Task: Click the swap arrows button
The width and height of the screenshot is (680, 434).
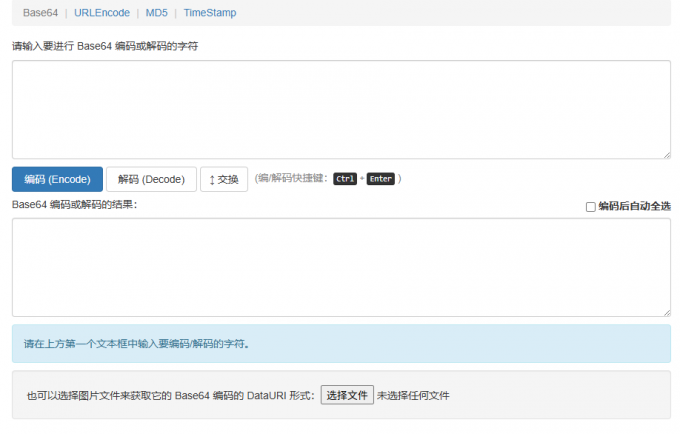Action: (x=224, y=179)
